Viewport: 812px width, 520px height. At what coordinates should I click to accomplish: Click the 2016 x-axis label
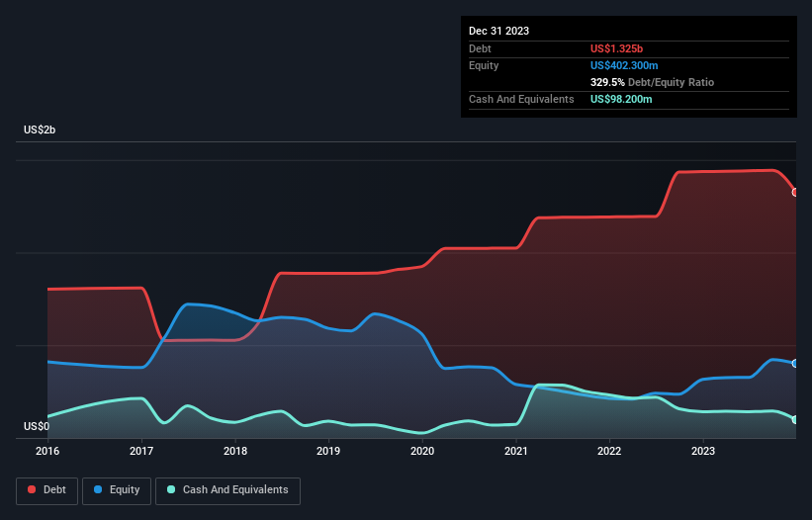point(47,451)
